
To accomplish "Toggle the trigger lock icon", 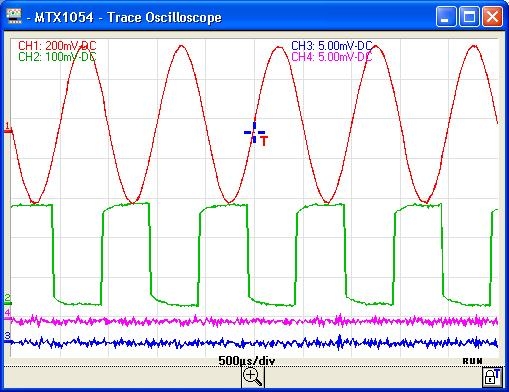I will pos(492,377).
